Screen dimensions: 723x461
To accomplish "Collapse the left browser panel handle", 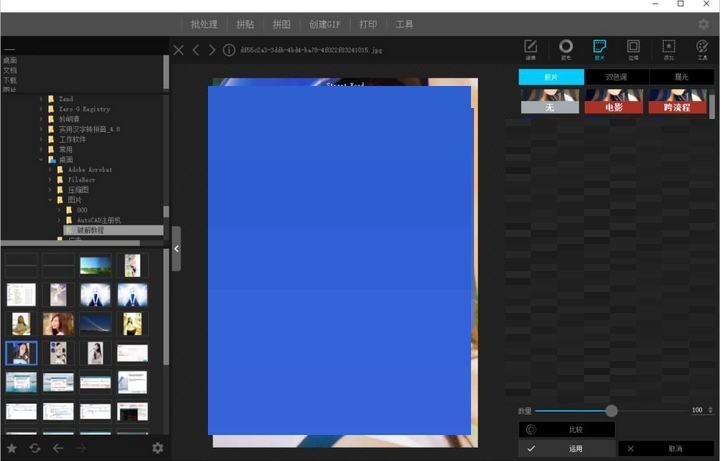I will pos(177,249).
